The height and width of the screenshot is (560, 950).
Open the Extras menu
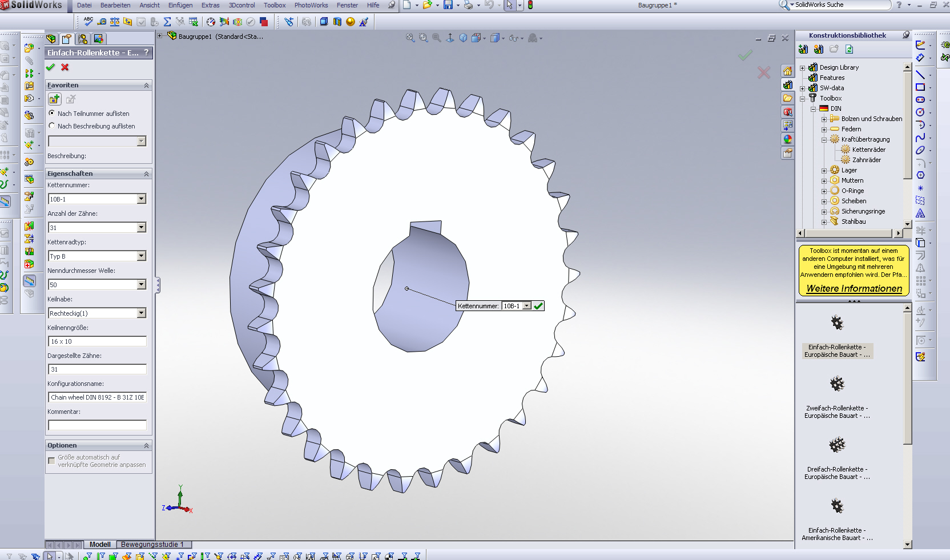click(x=211, y=5)
